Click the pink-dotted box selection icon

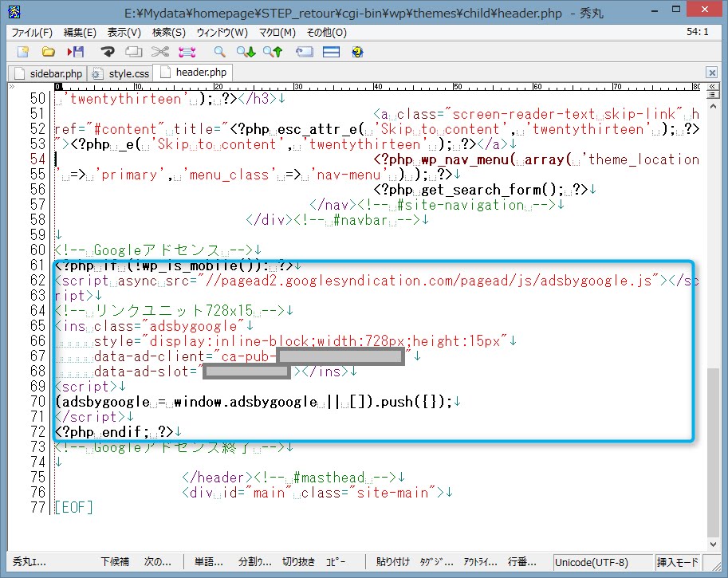click(187, 52)
